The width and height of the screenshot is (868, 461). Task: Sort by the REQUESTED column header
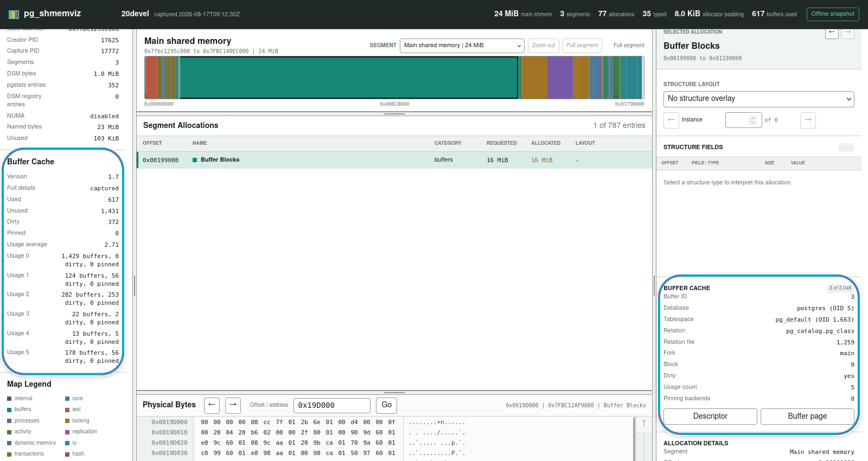click(502, 143)
